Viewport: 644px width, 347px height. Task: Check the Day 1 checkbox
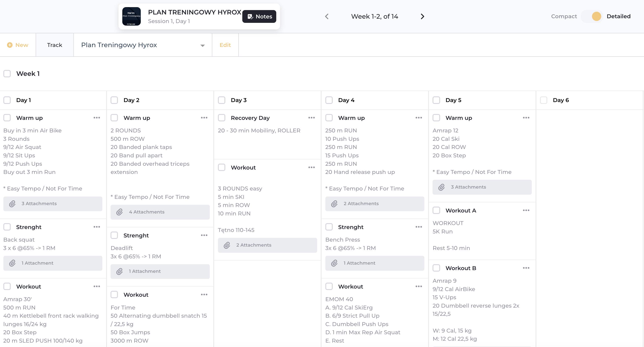click(7, 100)
